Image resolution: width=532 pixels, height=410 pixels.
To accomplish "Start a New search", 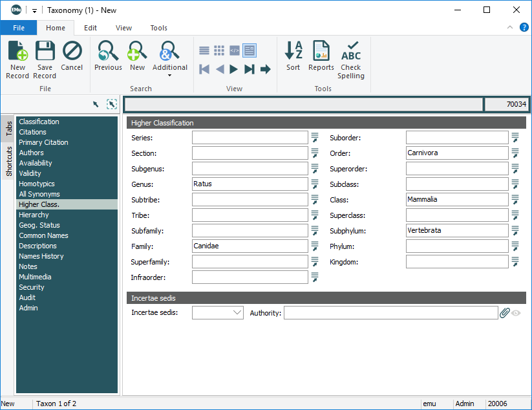I will pyautogui.click(x=138, y=52).
